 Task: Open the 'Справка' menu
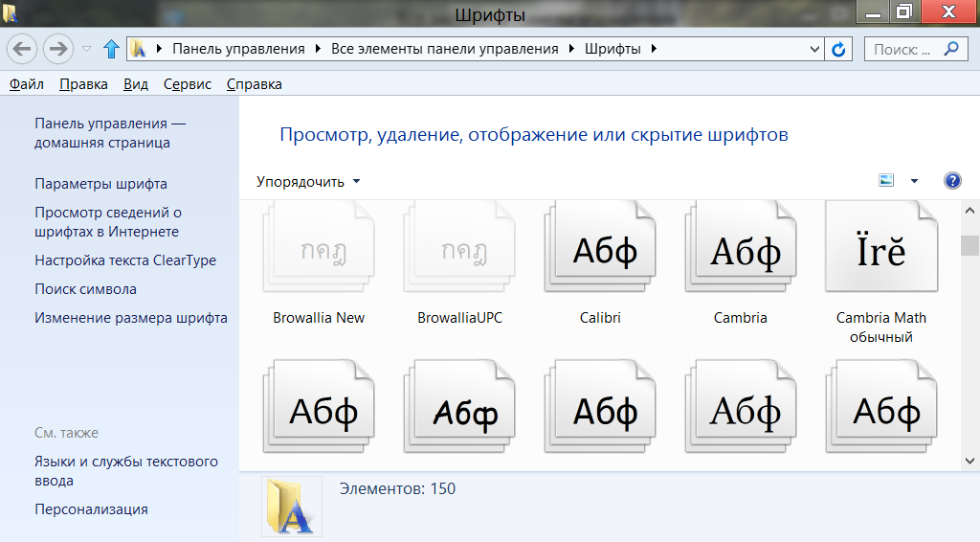[254, 83]
